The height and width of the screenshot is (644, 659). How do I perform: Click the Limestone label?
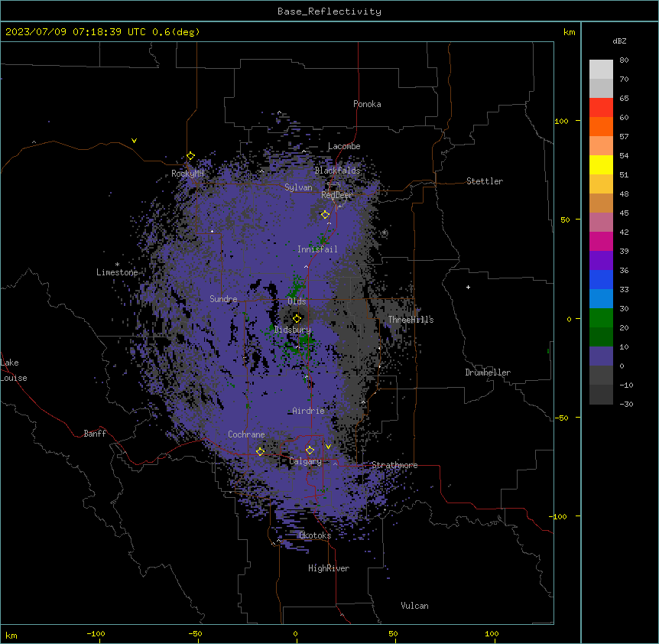[117, 272]
